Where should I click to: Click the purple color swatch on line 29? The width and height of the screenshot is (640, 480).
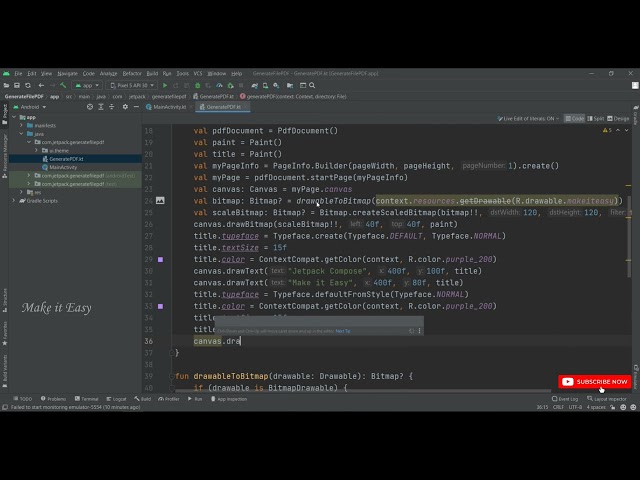click(x=160, y=259)
